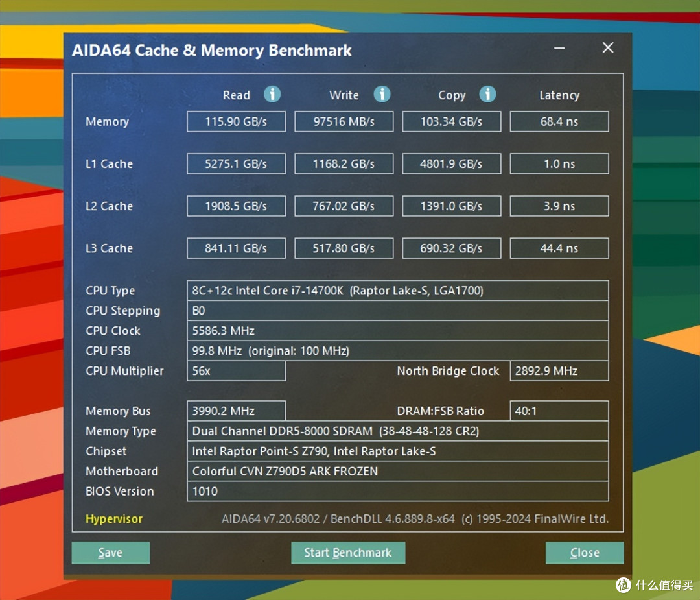Select the Memory Copy value 103.34 GB/s
Screen dimensions: 700x600
[x=451, y=121]
